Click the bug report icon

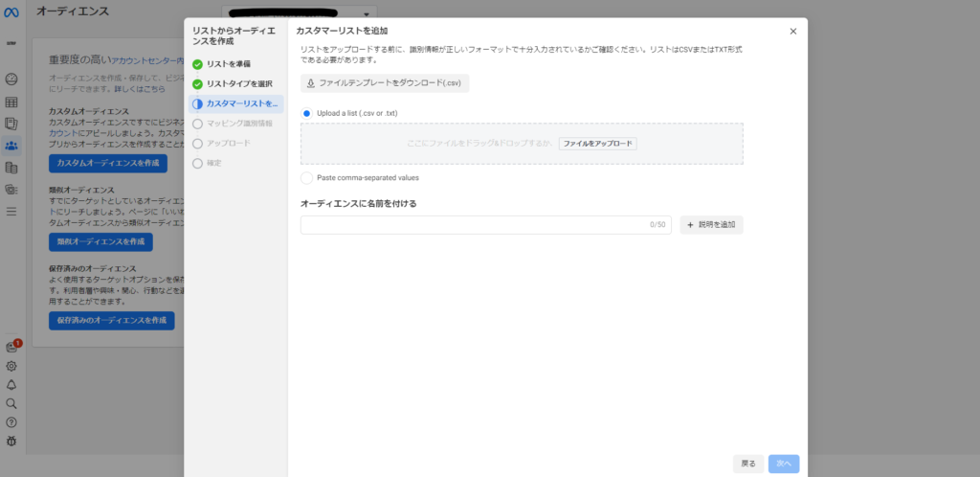tap(11, 442)
